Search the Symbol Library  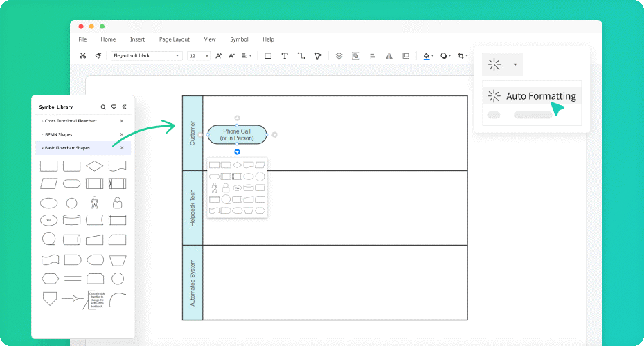coord(103,107)
